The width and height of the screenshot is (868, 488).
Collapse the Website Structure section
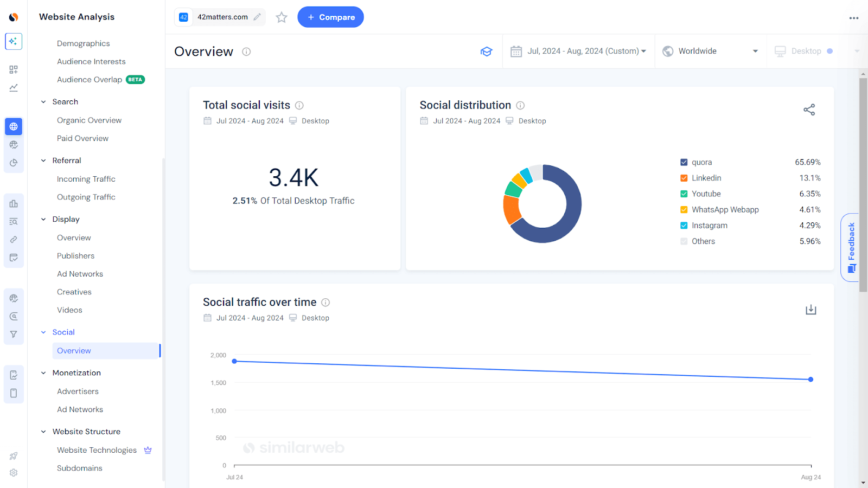click(43, 432)
